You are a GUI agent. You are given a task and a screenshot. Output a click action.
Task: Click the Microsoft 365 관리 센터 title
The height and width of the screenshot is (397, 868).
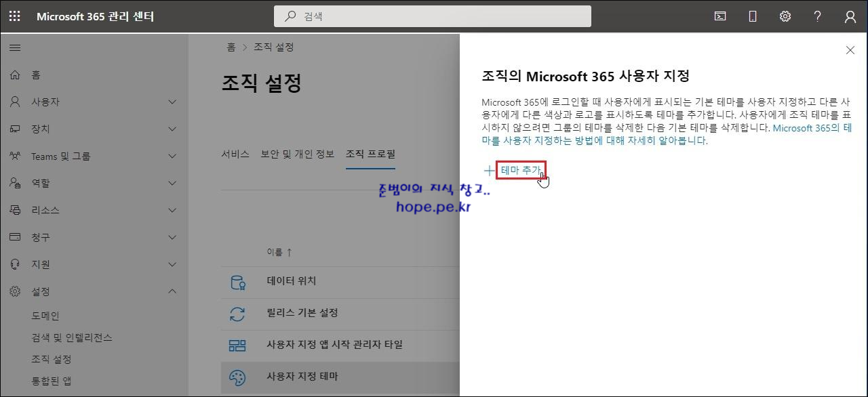point(95,16)
